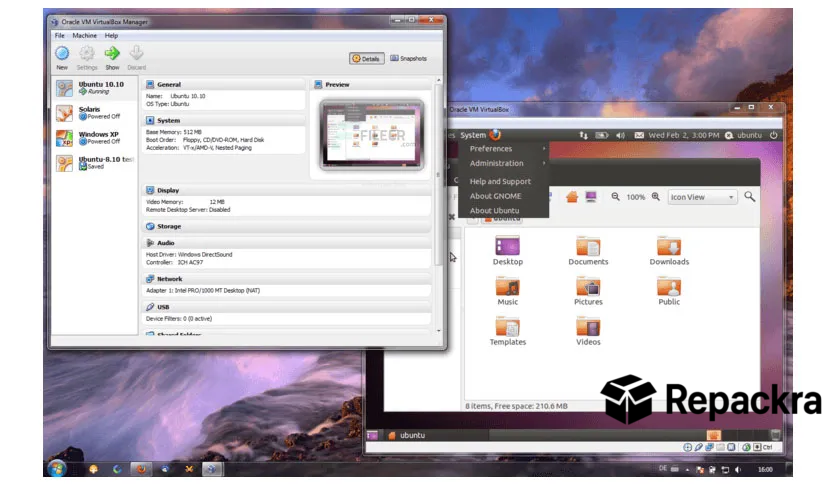Image resolution: width=836 pixels, height=484 pixels.
Task: Click the mail envelope indicator icon
Action: (x=639, y=135)
